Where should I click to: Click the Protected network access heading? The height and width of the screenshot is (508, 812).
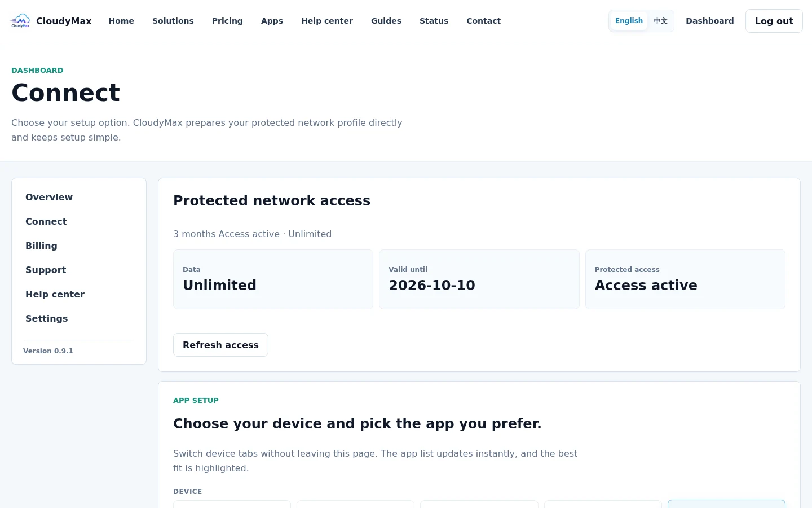(x=272, y=200)
